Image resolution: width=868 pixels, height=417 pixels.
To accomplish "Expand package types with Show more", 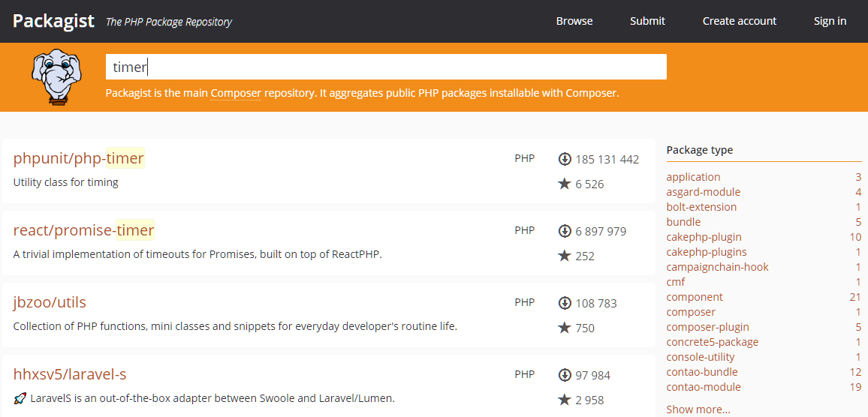I will (698, 409).
